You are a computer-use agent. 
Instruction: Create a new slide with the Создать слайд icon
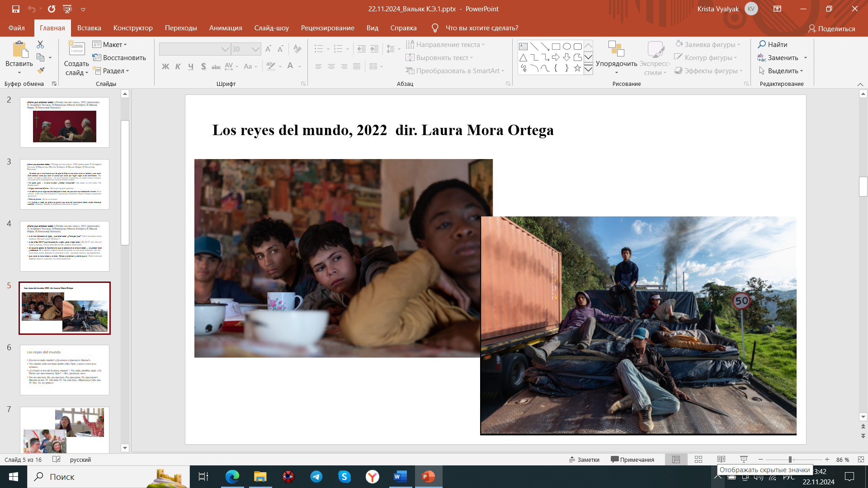76,49
